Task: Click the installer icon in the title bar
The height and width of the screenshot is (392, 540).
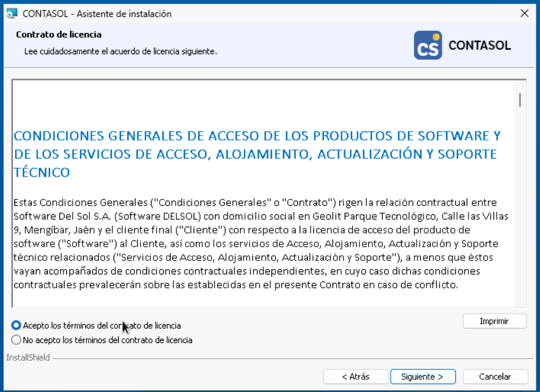Action: pos(12,14)
